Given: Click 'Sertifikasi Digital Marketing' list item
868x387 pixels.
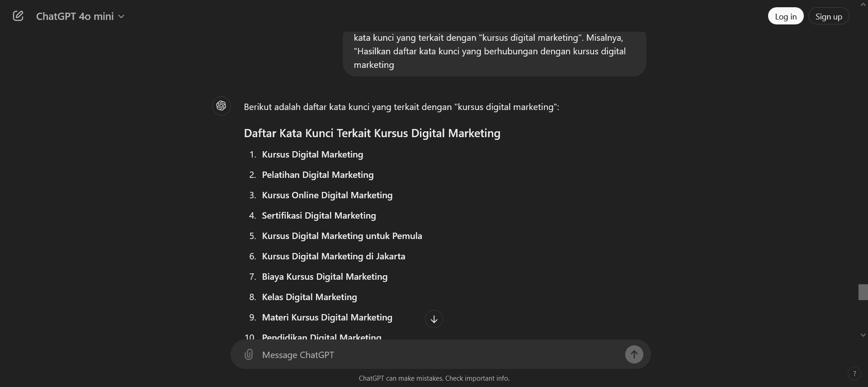Looking at the screenshot, I should pos(319,215).
